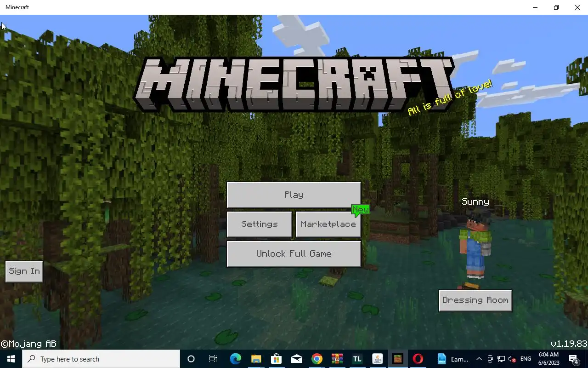588x368 pixels.
Task: Open the Settings menu
Action: point(260,224)
